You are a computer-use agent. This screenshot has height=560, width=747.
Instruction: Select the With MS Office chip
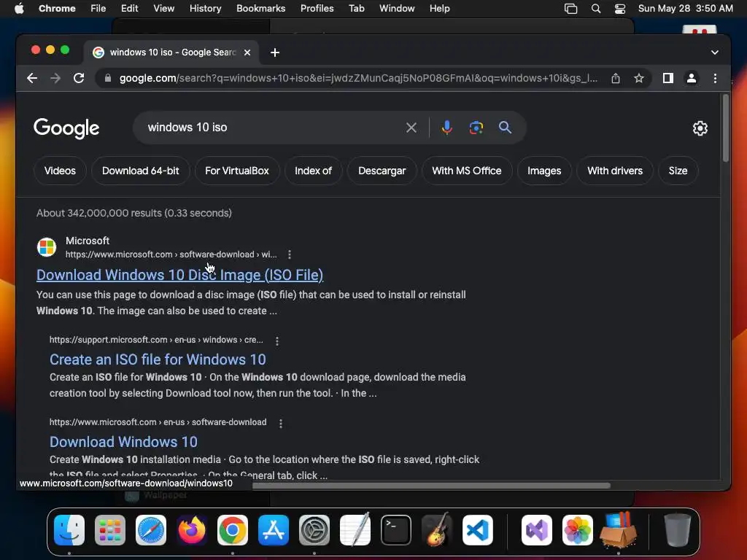point(467,171)
